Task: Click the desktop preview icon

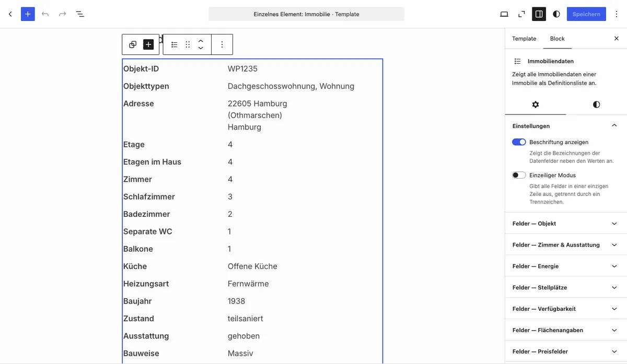Action: coord(504,14)
